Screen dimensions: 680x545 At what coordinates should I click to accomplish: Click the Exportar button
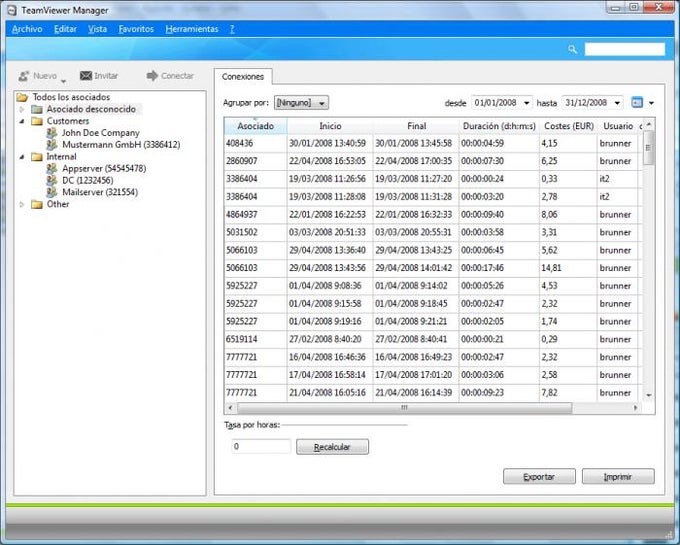539,476
